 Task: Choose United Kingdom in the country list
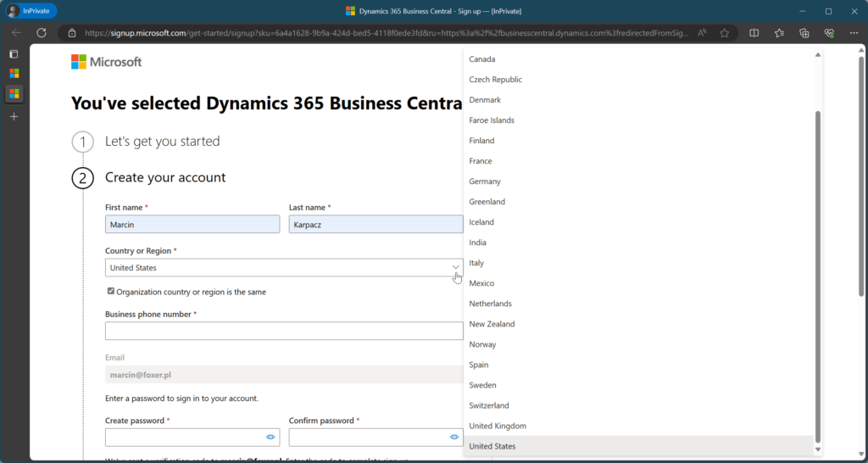pyautogui.click(x=498, y=426)
